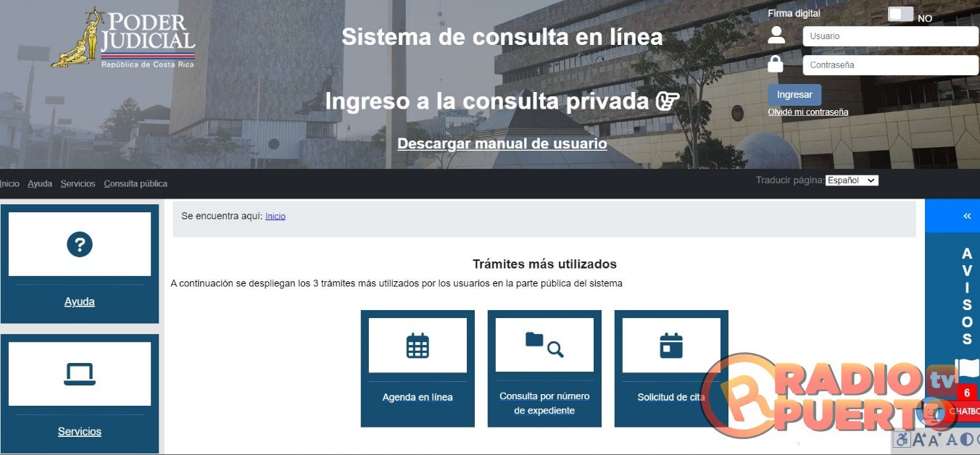
Task: Click the Contraseña input field
Action: pyautogui.click(x=890, y=65)
